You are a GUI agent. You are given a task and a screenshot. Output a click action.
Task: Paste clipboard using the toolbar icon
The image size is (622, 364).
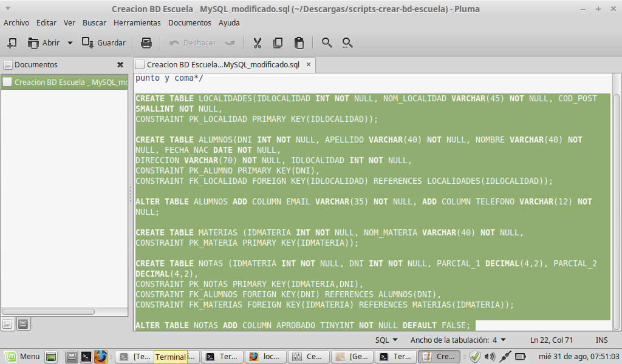299,43
